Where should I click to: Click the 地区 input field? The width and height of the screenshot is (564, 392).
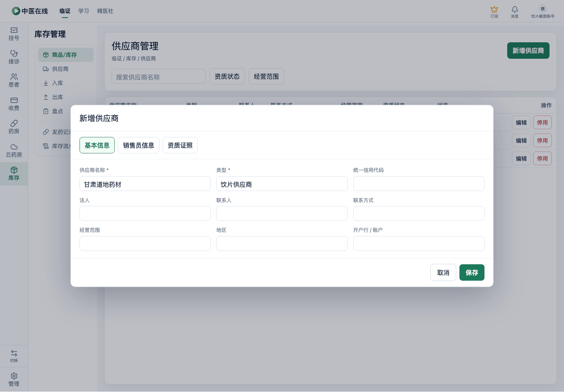point(282,244)
